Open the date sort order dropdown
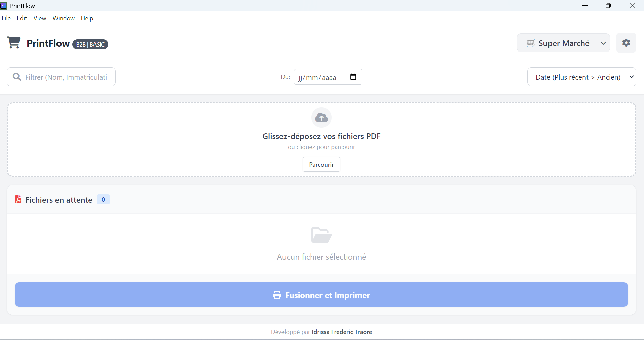Image resolution: width=644 pixels, height=340 pixels. coord(581,77)
